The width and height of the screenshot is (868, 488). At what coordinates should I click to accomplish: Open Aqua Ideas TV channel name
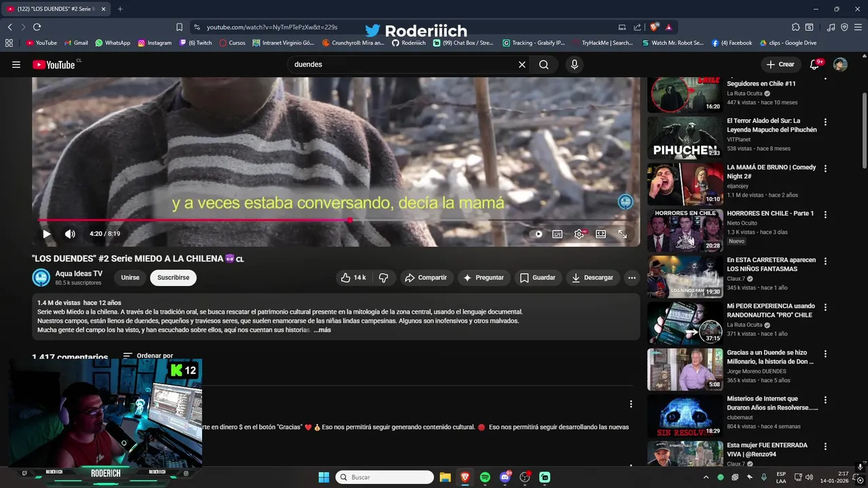coord(79,273)
